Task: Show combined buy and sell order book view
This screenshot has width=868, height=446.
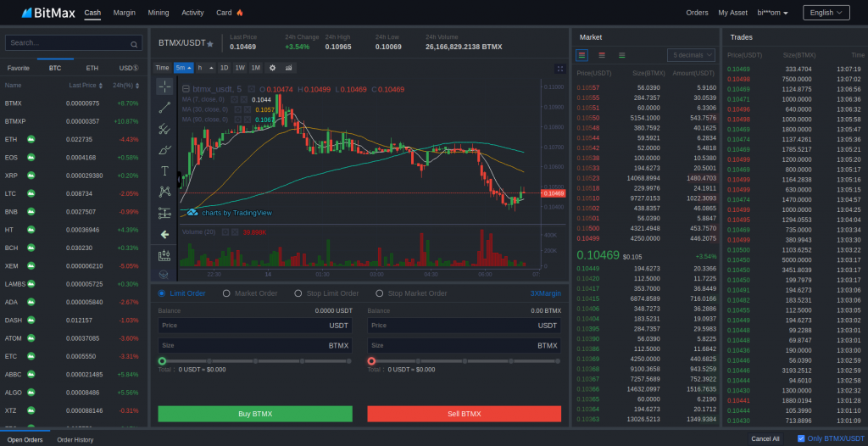Action: coord(581,55)
